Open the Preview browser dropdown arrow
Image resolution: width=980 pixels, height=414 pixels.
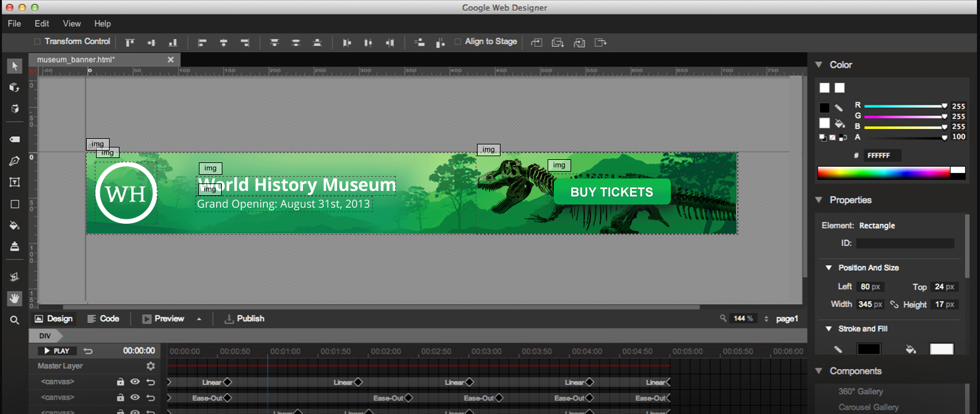coord(199,319)
